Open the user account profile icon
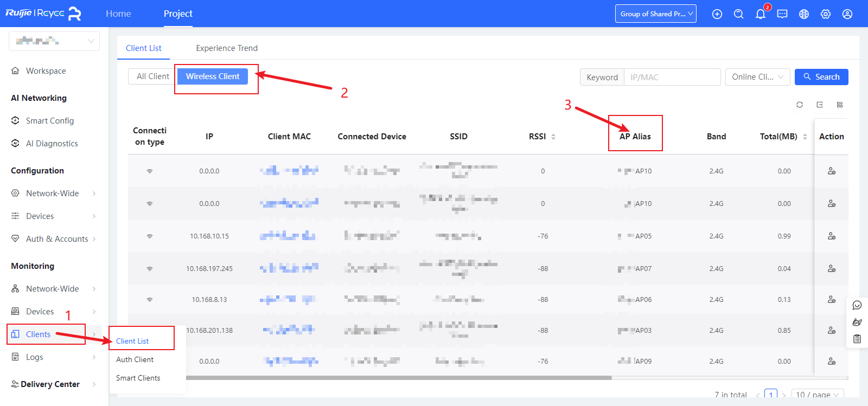 pyautogui.click(x=847, y=14)
